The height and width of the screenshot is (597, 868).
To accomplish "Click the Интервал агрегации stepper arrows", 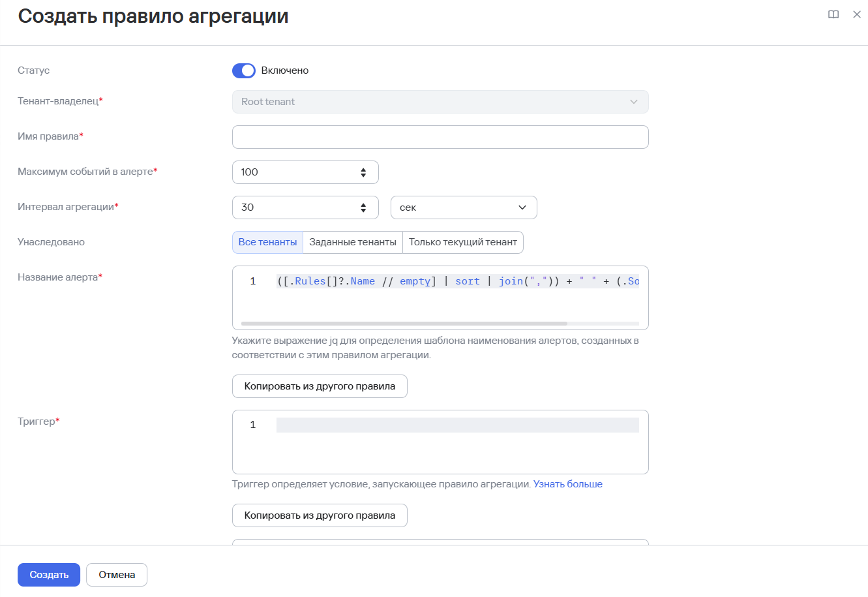I will [x=363, y=207].
